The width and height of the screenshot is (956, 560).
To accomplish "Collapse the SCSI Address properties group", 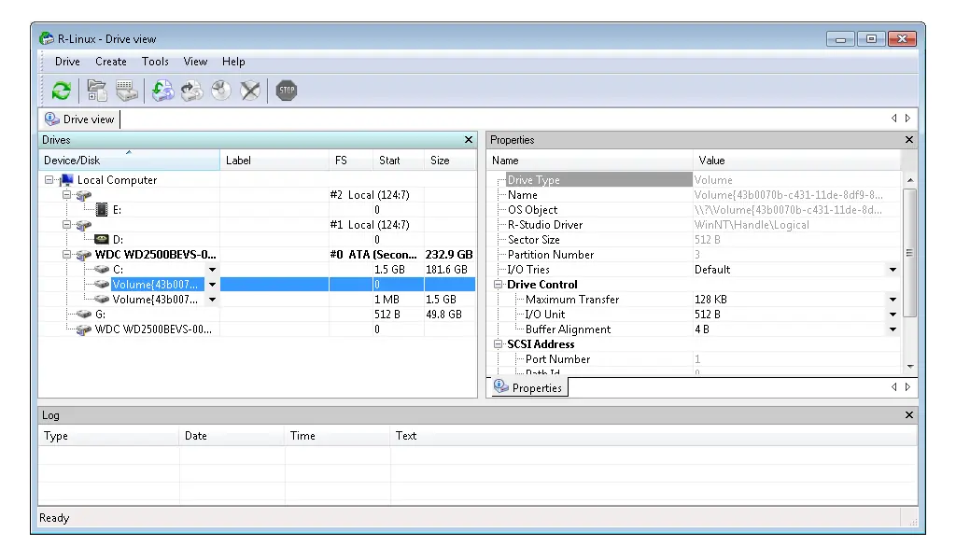I will 499,344.
